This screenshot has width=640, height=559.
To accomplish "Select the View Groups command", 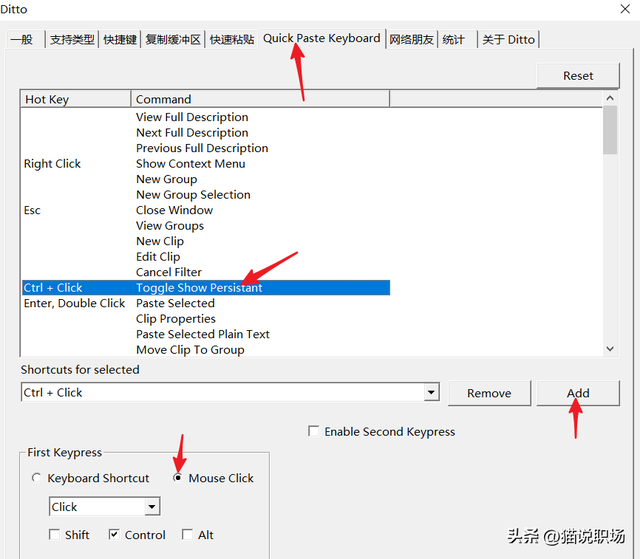I will point(170,226).
